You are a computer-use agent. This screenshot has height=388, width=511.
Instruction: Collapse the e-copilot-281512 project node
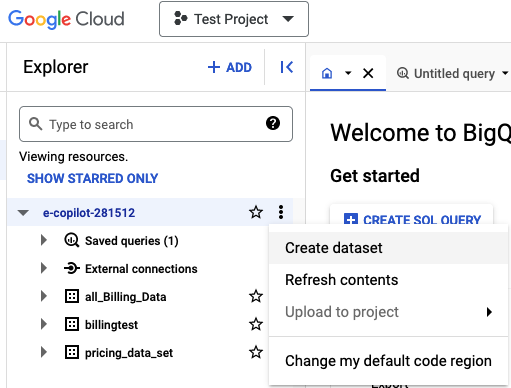pyautogui.click(x=23, y=213)
